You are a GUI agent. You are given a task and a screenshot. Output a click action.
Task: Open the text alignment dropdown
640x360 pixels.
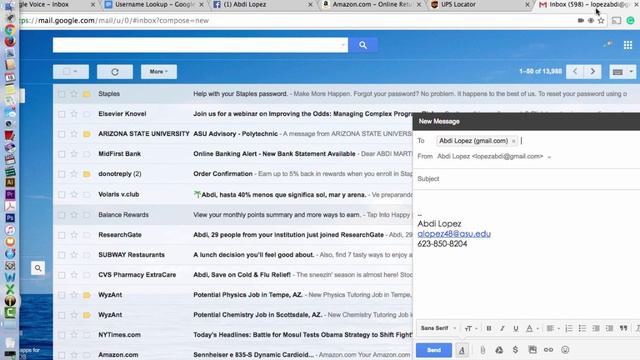coord(553,328)
